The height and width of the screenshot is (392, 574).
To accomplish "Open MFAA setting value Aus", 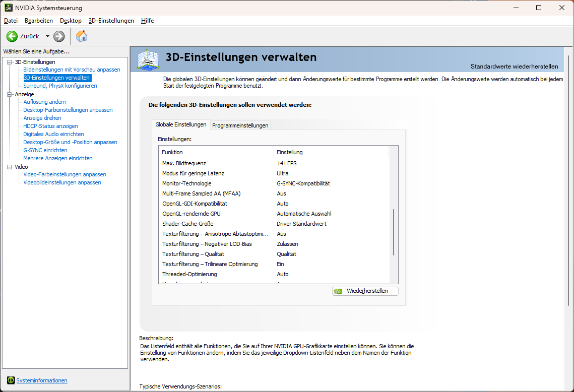I will coord(282,193).
